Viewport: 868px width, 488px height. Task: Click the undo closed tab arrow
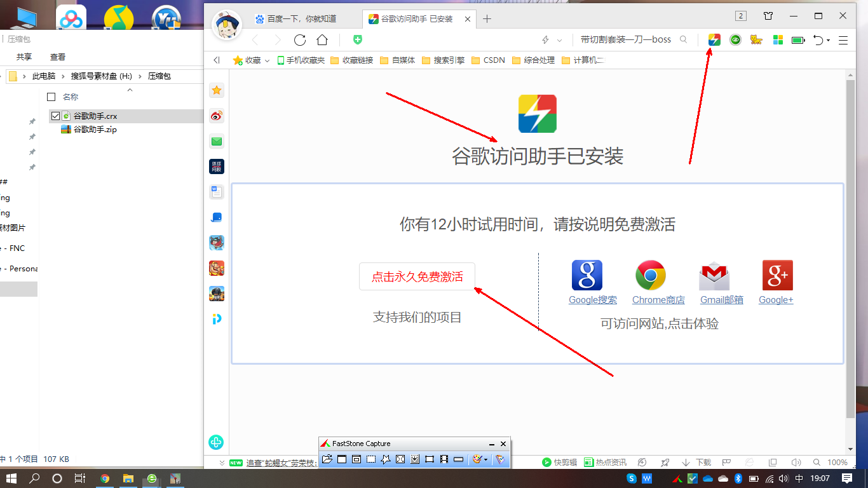[x=818, y=40]
